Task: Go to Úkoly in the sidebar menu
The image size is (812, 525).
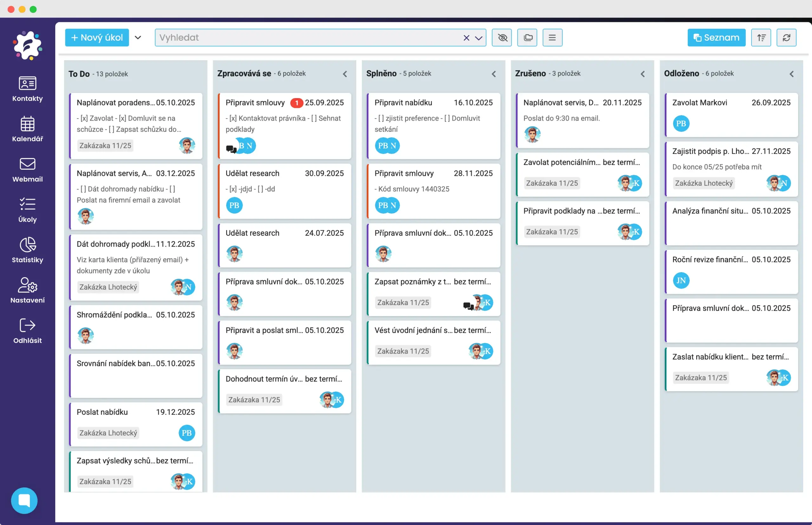Action: [x=27, y=204]
